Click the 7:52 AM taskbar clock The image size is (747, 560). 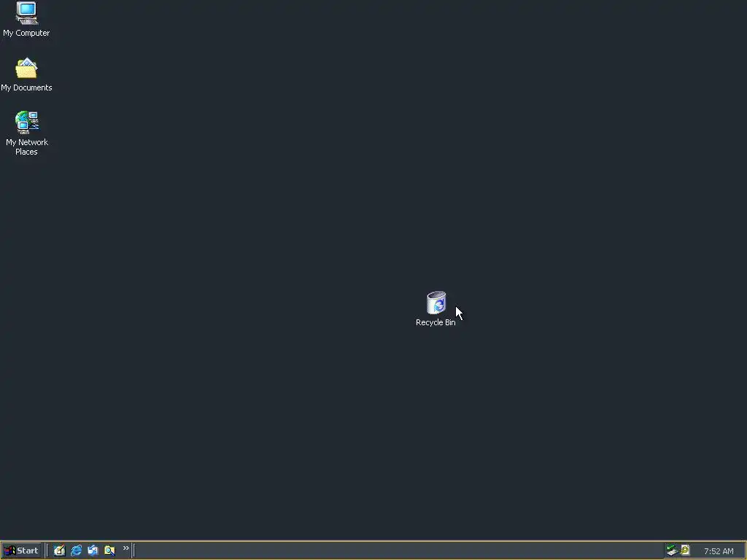[719, 551]
